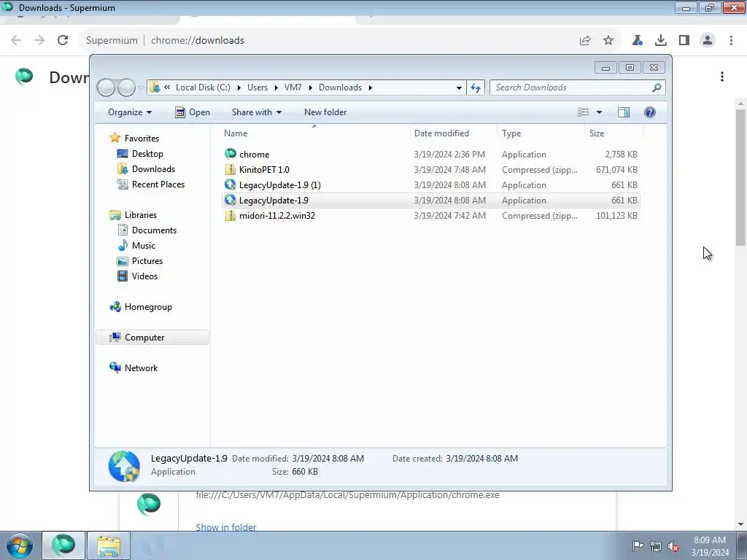
Task: Open downloads page more actions menu
Action: tap(722, 77)
